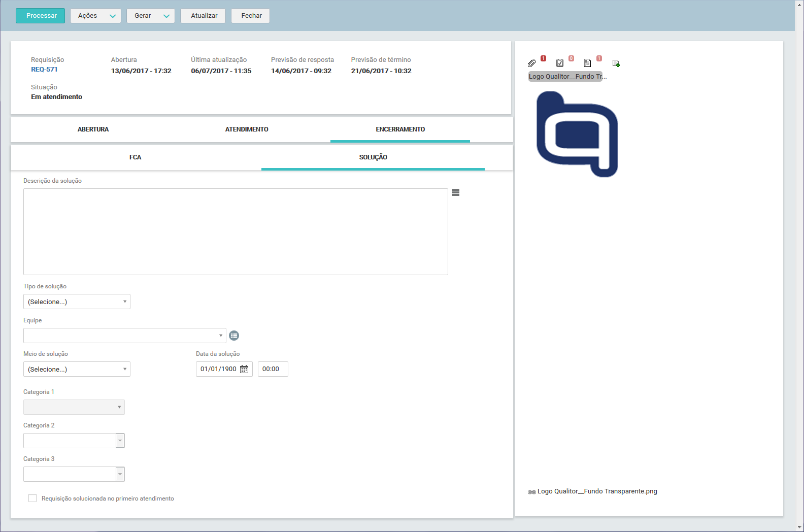Click the Fechar button
Screen dimensions: 804x532
point(250,16)
